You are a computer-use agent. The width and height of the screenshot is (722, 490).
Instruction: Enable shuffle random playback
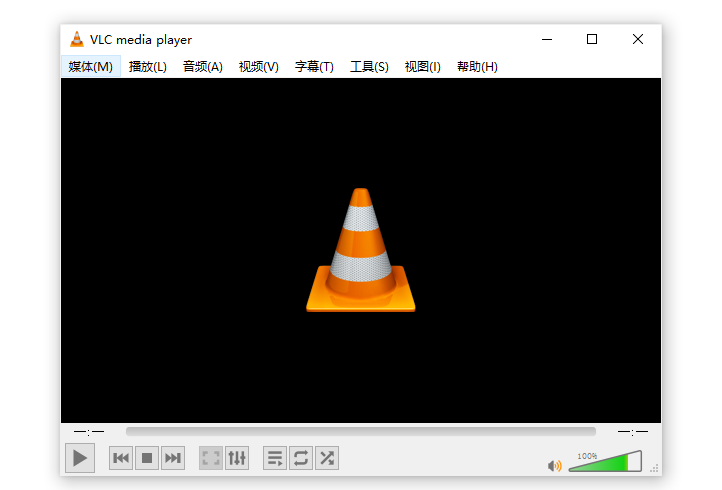point(327,458)
